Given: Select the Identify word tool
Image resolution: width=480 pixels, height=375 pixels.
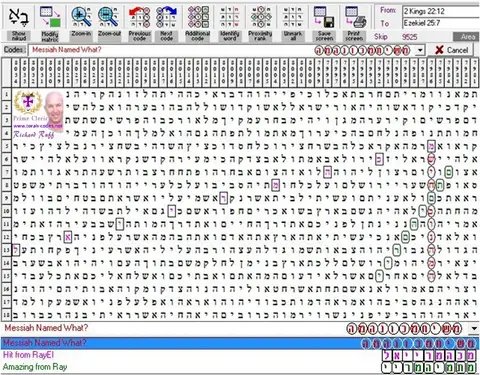Looking at the screenshot, I should point(229,17).
